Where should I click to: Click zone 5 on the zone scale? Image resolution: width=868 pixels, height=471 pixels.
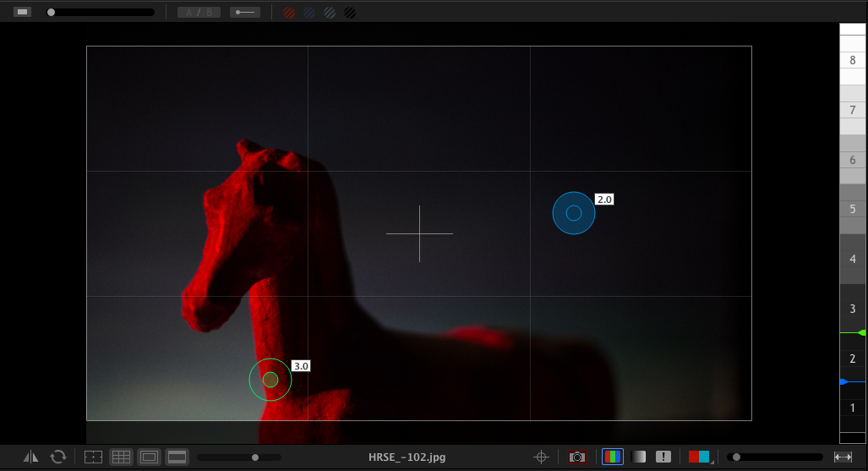point(853,209)
